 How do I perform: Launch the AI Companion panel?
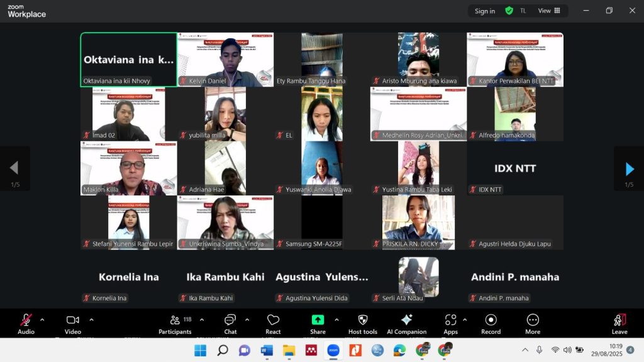point(406,324)
